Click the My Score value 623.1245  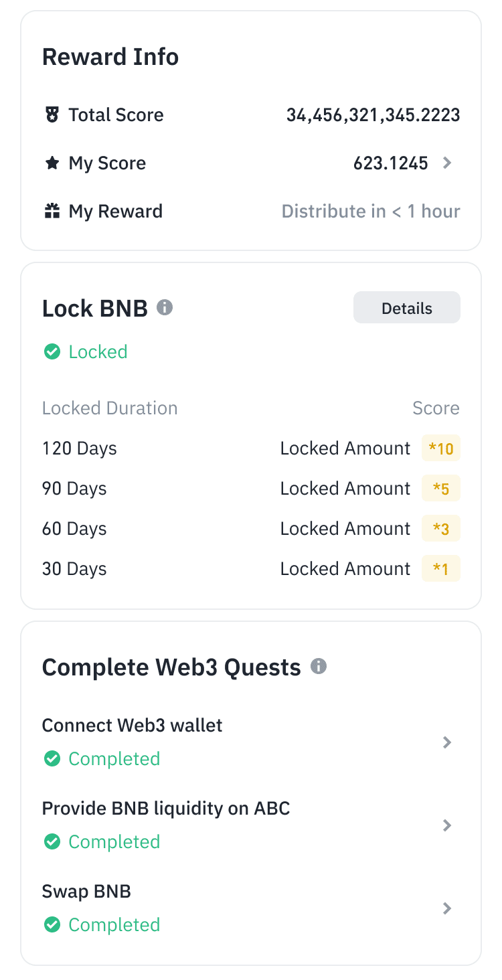[391, 163]
